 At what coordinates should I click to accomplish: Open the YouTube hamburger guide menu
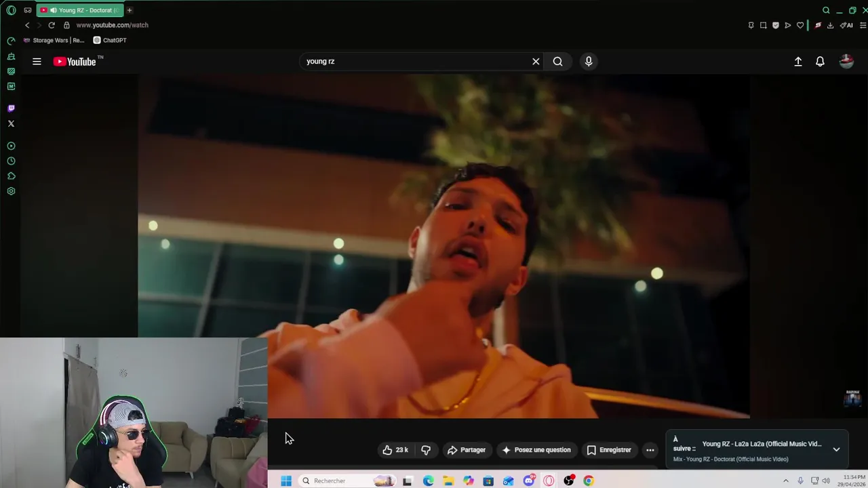[x=37, y=61]
